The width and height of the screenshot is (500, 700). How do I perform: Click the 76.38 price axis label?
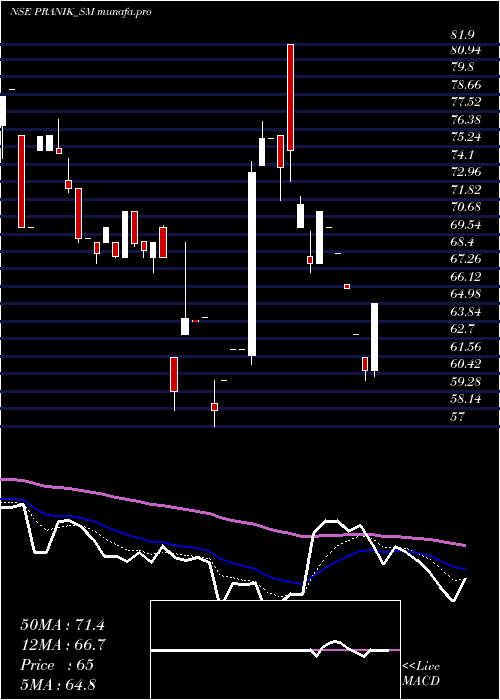coord(466,120)
